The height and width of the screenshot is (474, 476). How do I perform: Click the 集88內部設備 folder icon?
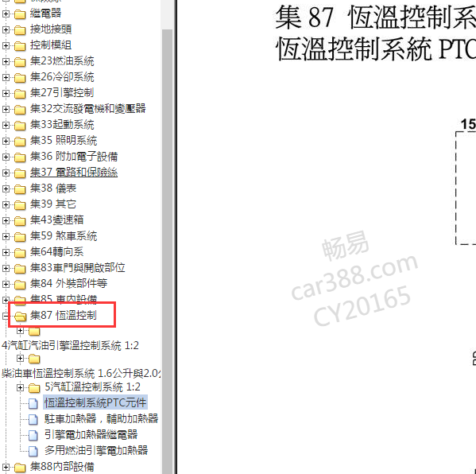20,468
